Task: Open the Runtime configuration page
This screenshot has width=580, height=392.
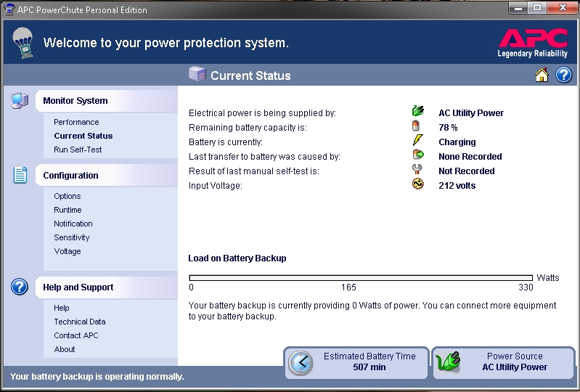Action: 68,210
